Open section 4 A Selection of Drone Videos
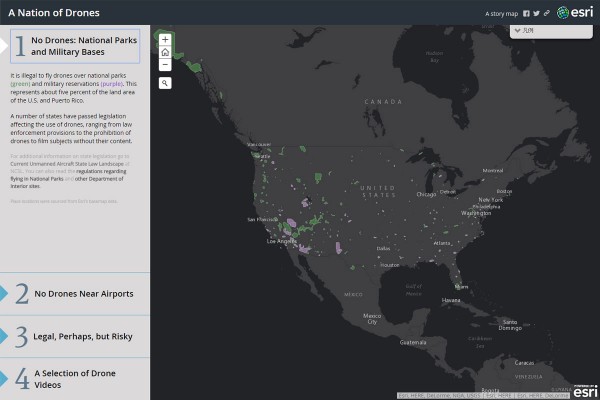 [75, 378]
